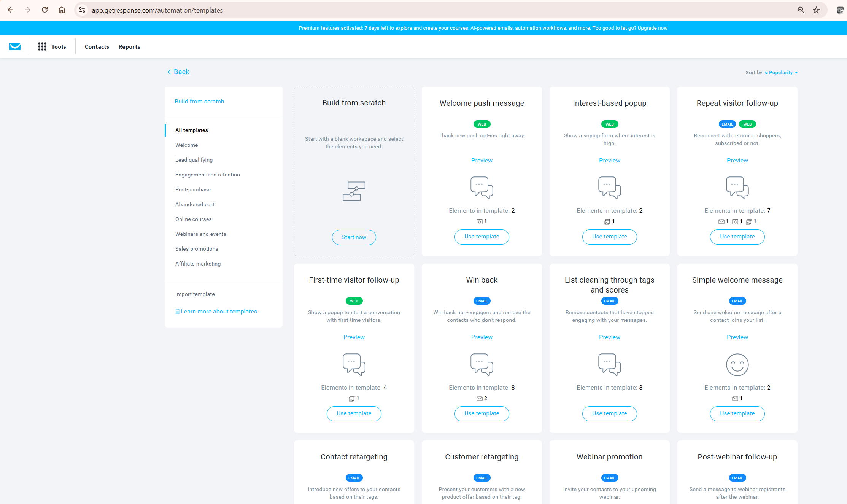The width and height of the screenshot is (847, 504).
Task: Open the Popularity sort dropdown
Action: pos(781,72)
